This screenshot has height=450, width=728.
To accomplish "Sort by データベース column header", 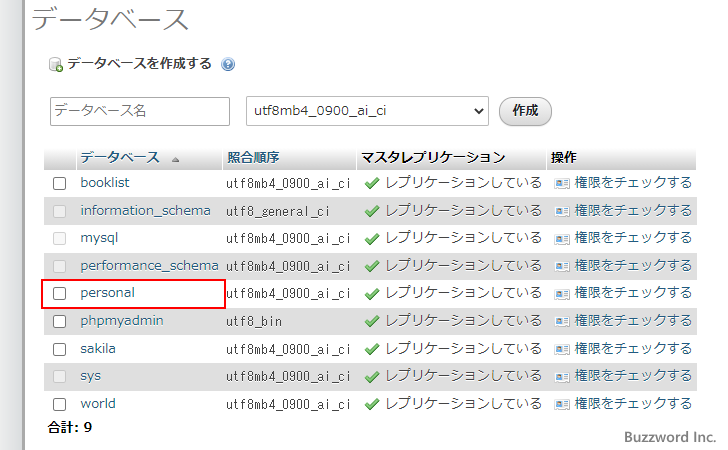I will pos(119,158).
